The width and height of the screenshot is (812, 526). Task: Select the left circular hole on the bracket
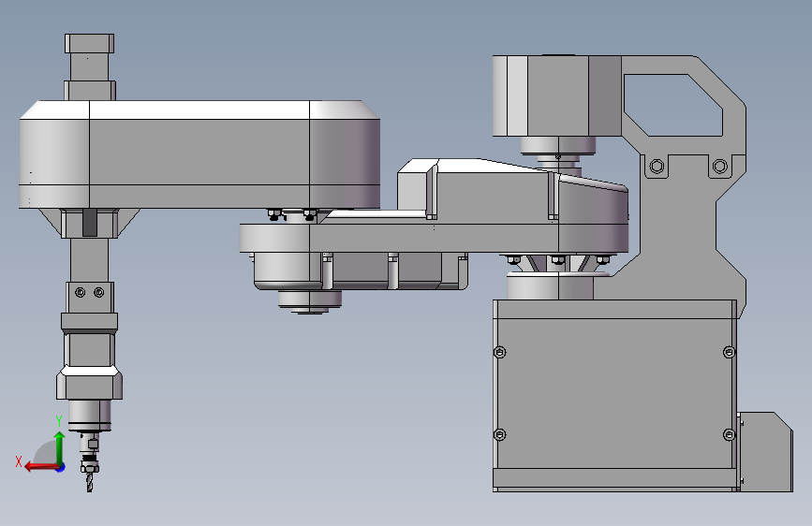(x=657, y=167)
